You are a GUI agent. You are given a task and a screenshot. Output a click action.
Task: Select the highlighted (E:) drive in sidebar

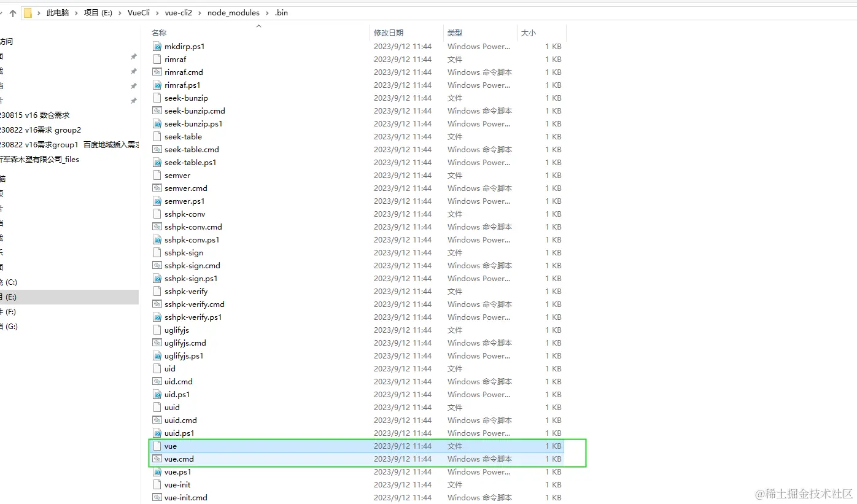coord(69,297)
